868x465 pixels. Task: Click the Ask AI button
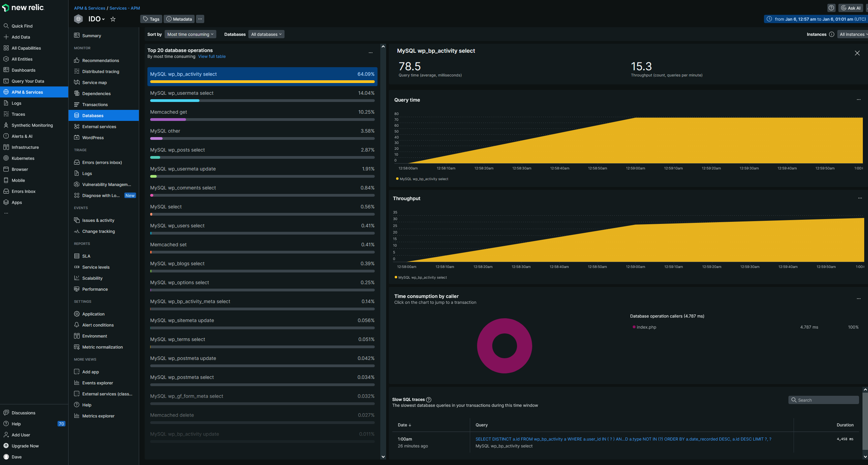850,8
